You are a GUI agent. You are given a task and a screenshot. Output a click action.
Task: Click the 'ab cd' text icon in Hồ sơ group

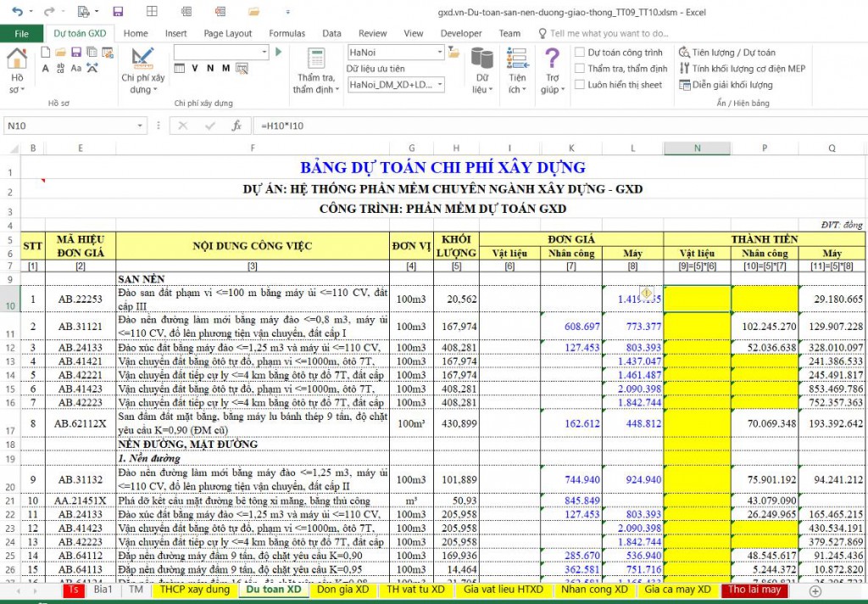[x=61, y=68]
